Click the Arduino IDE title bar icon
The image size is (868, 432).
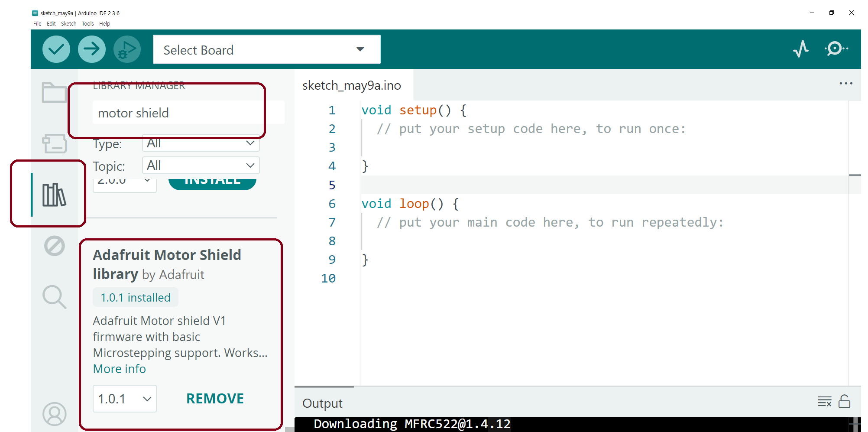coord(35,13)
